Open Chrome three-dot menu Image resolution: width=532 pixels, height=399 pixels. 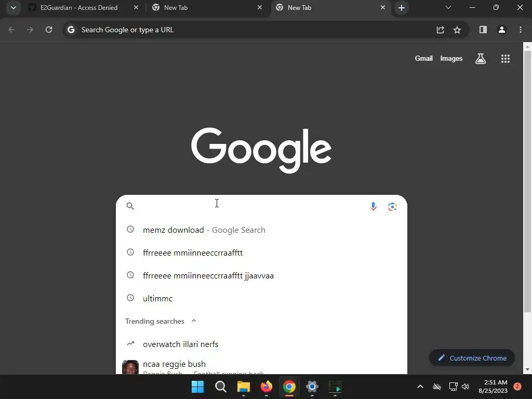pyautogui.click(x=521, y=30)
